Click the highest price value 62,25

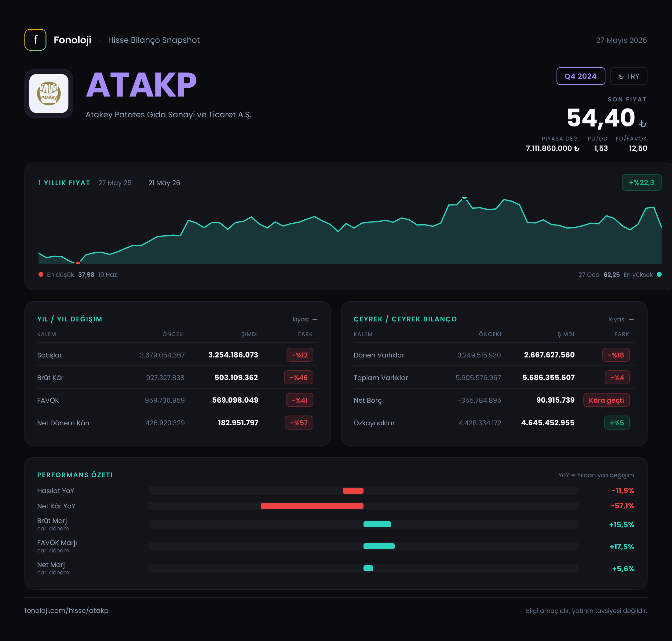click(611, 274)
